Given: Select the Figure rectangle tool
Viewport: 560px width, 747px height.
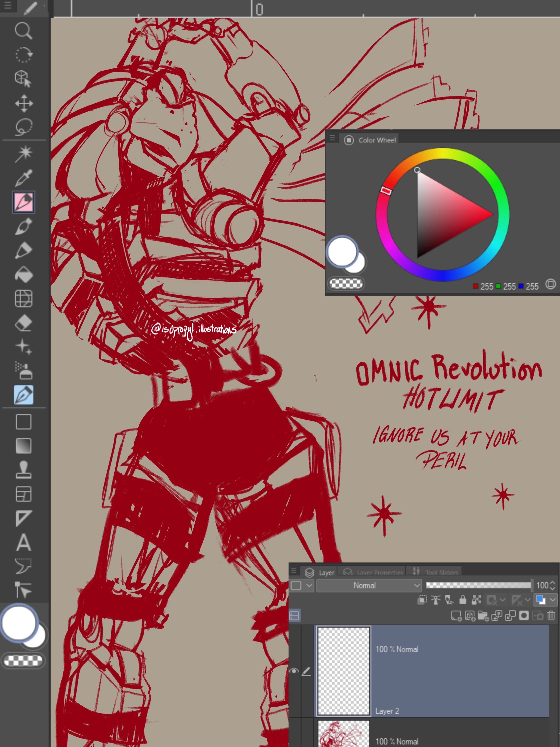Looking at the screenshot, I should point(24,422).
